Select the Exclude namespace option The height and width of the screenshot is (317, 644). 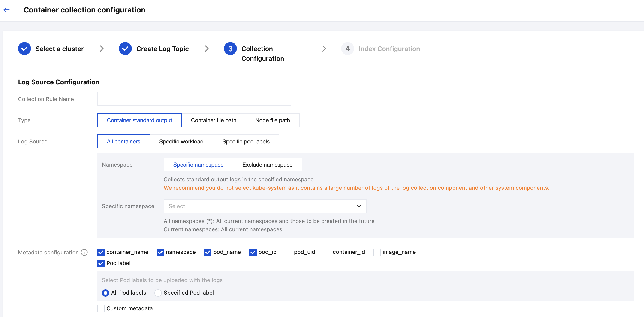[x=267, y=165]
